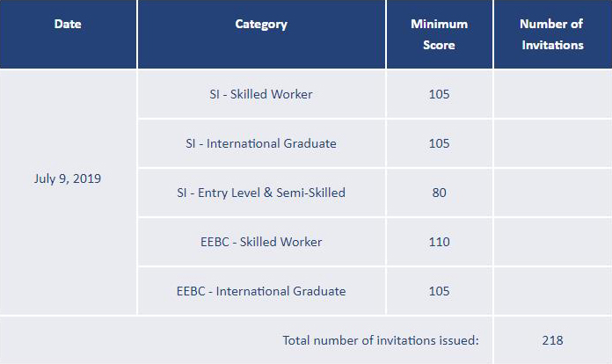The height and width of the screenshot is (364, 612).
Task: Select the minimum score value 80
Action: [x=439, y=193]
